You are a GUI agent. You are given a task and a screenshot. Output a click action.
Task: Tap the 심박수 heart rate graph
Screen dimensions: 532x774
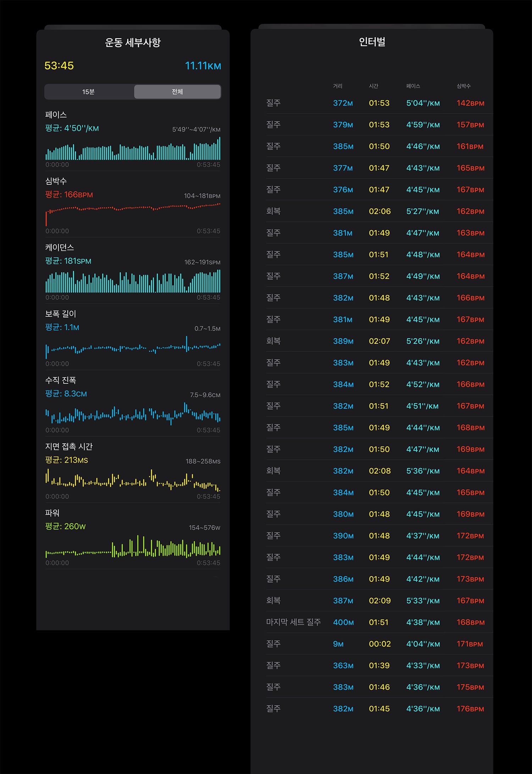(x=133, y=214)
